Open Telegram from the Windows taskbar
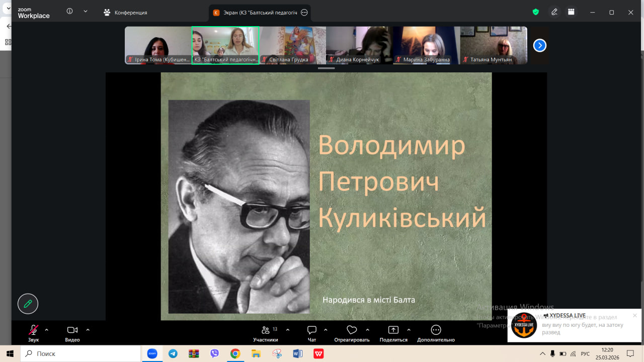This screenshot has height=362, width=644. point(173,353)
